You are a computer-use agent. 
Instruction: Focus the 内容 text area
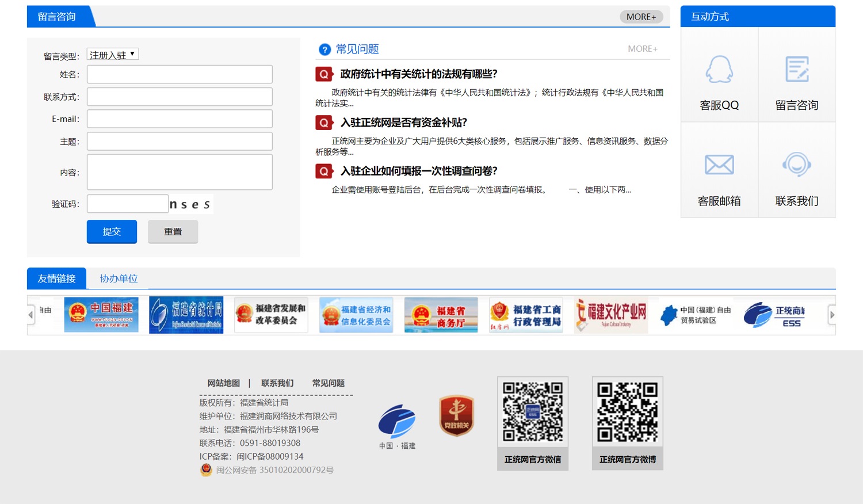(180, 172)
